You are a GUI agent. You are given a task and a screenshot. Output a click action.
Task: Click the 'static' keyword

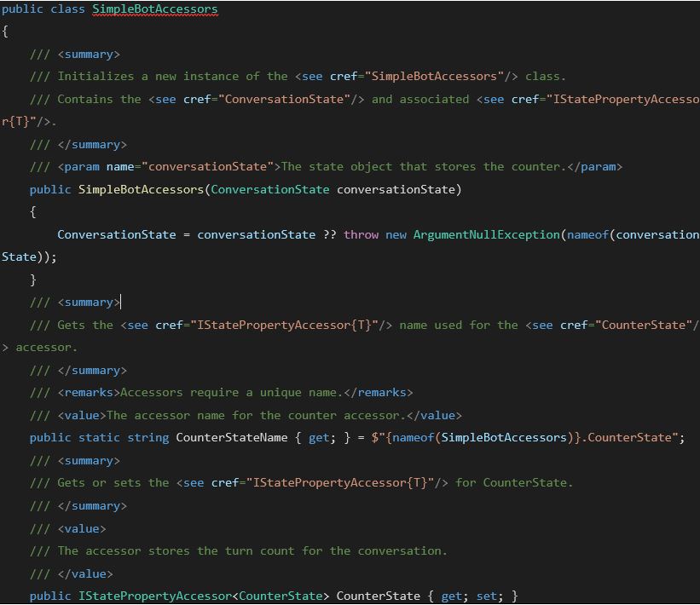(x=99, y=438)
